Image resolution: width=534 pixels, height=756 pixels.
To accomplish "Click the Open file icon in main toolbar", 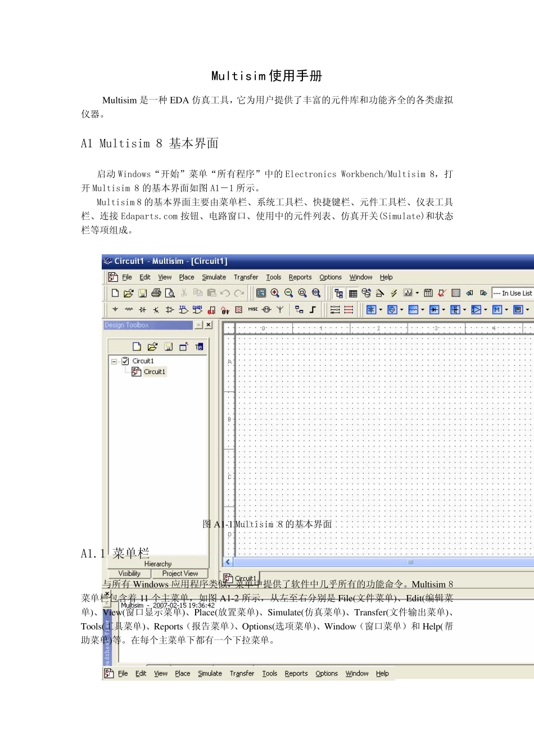I will click(x=129, y=293).
